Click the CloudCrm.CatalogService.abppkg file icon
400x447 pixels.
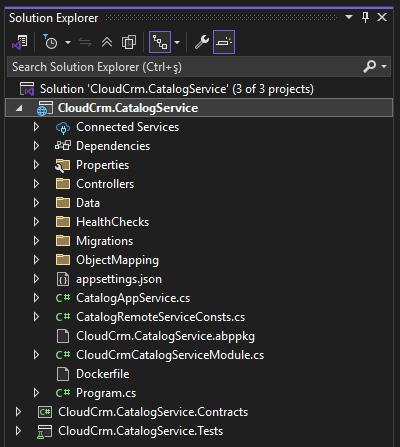[63, 336]
